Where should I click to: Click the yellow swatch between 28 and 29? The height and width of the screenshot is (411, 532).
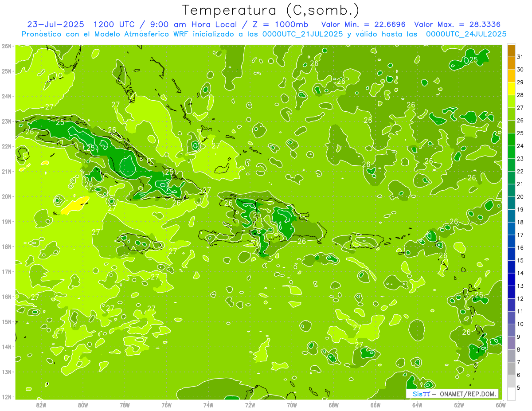pos(511,89)
